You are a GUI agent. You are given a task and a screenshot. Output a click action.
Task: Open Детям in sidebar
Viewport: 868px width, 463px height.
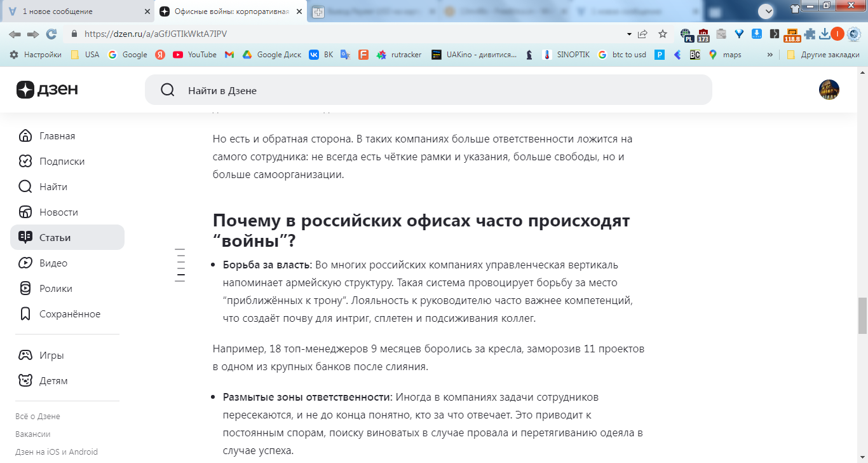67,380
